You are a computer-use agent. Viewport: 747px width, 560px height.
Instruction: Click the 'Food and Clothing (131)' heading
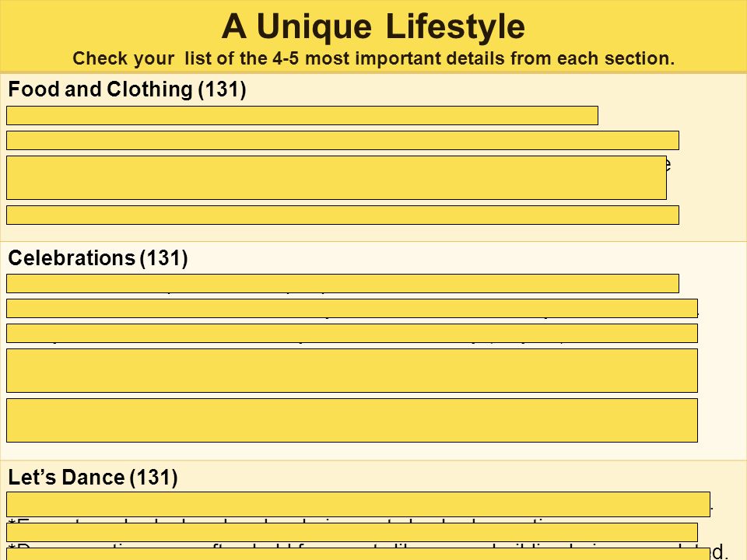[x=127, y=89]
